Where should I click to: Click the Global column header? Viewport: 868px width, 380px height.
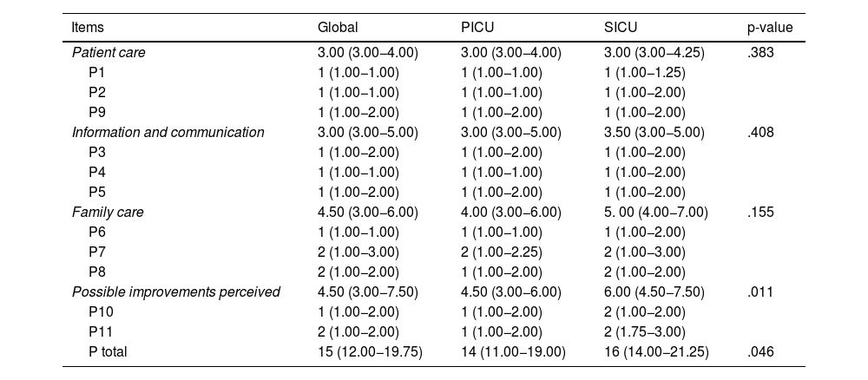[x=338, y=28]
